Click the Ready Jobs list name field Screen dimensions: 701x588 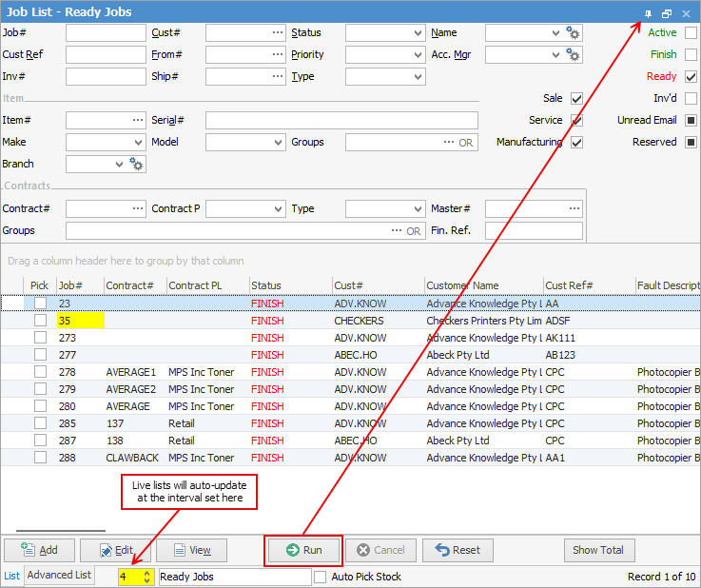coord(235,577)
